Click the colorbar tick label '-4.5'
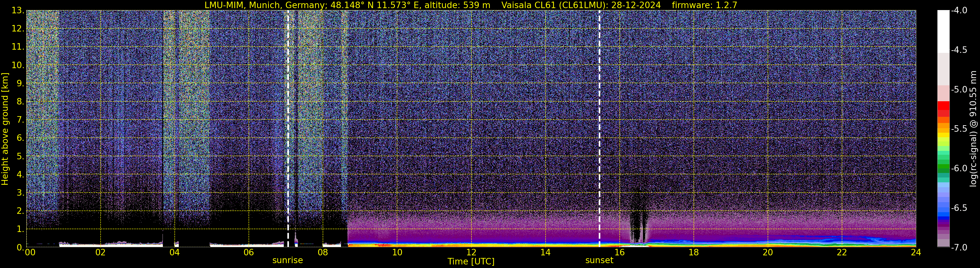The width and height of the screenshot is (980, 268). click(959, 50)
